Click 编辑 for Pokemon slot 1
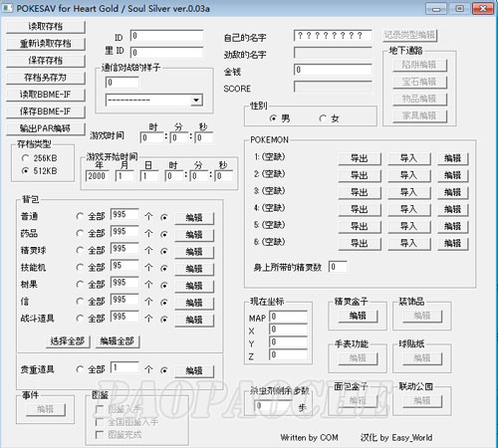 (453, 158)
